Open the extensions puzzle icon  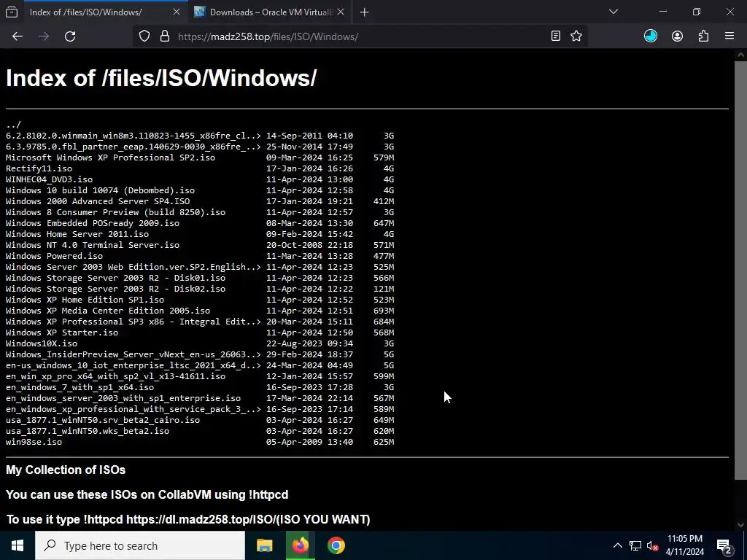point(704,36)
